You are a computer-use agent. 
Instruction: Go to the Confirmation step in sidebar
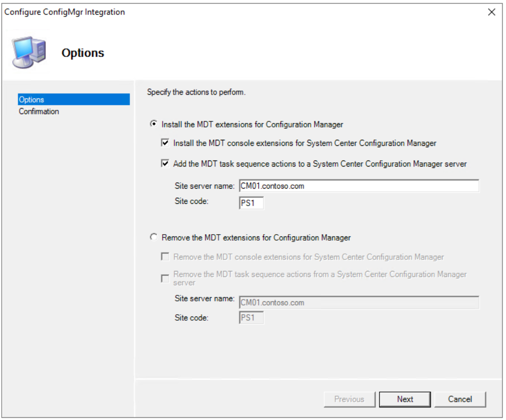pyautogui.click(x=39, y=111)
